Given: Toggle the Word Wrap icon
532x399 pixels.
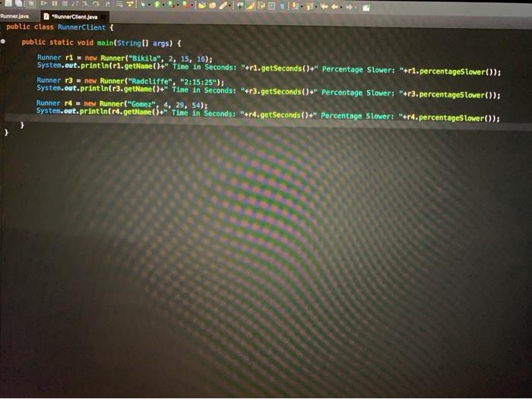Looking at the screenshot, I should (x=261, y=6).
